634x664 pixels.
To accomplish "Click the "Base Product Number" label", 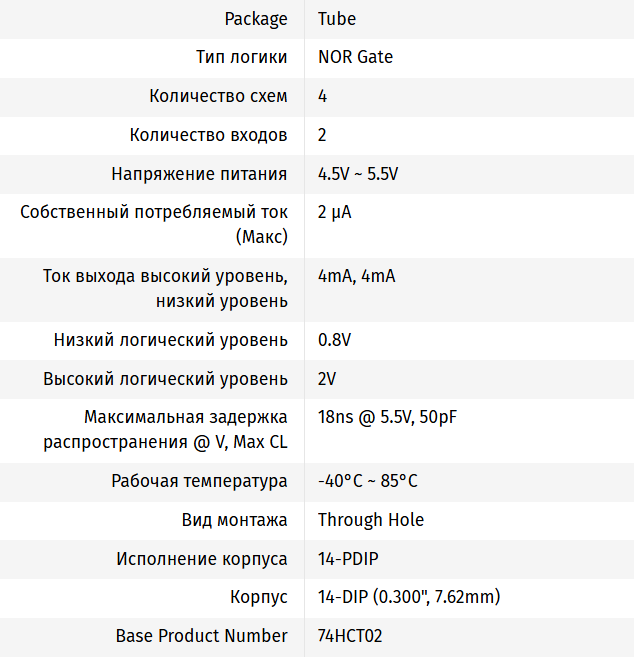I will [x=202, y=636].
